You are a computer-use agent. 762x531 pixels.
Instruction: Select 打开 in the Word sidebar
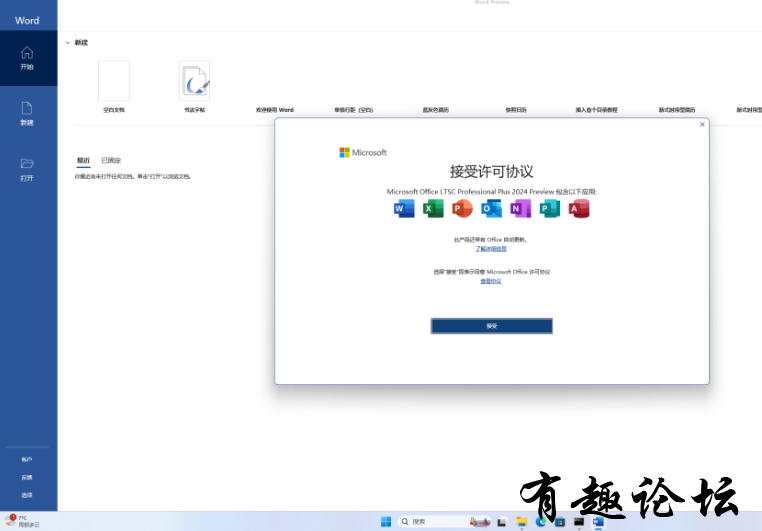(x=28, y=170)
